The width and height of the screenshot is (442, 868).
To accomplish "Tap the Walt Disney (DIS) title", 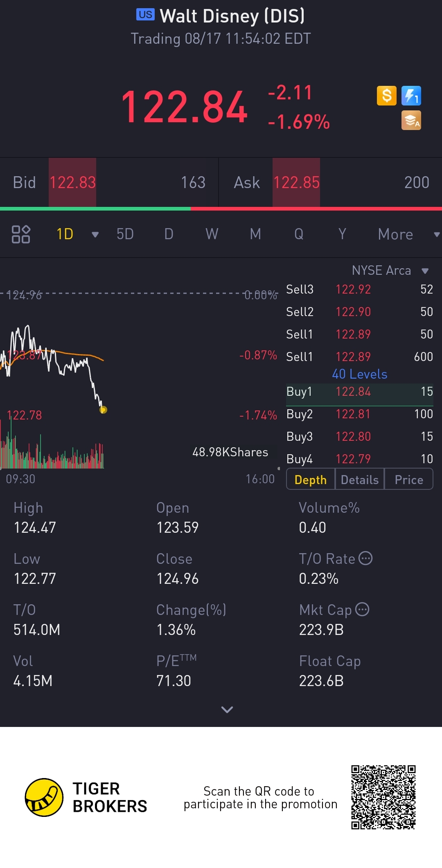I will point(232,16).
